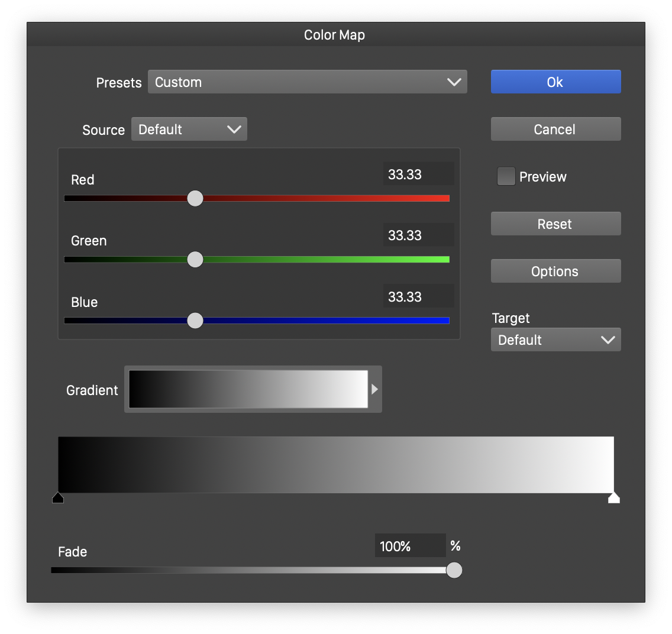Click the Red slider handle
This screenshot has height=634, width=672.
coord(195,198)
